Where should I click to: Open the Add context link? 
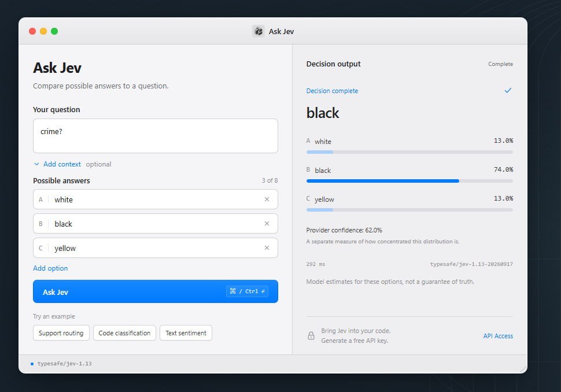point(62,164)
